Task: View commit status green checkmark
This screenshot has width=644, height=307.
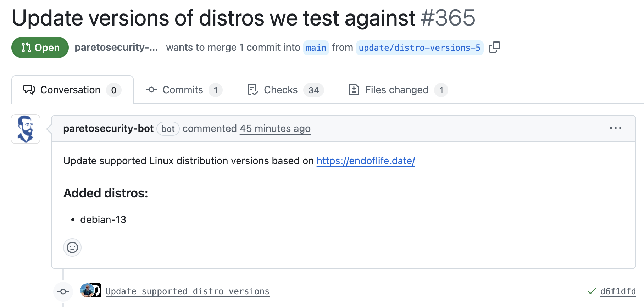Action: (x=592, y=291)
